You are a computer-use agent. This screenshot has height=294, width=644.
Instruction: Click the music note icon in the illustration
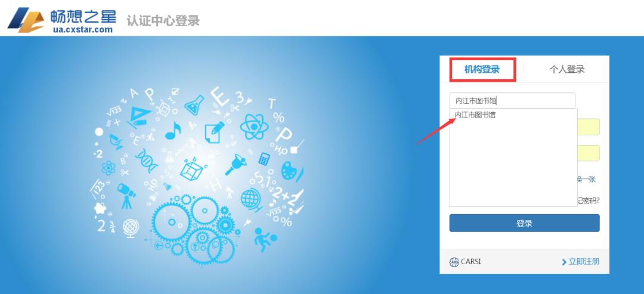[x=173, y=131]
